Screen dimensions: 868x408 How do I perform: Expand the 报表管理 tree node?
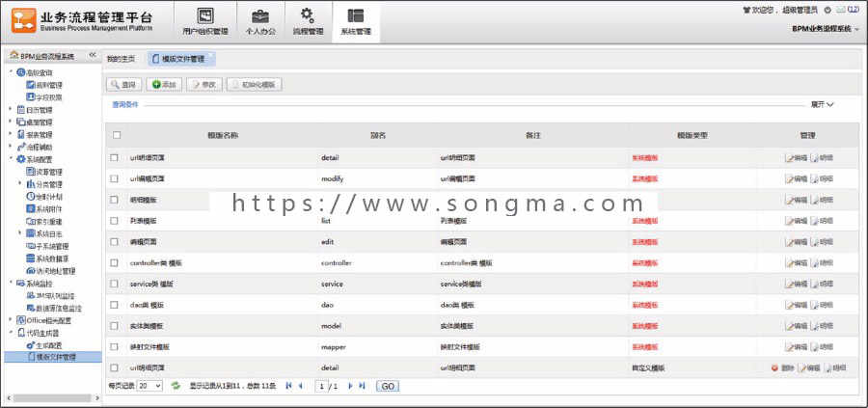click(x=10, y=134)
